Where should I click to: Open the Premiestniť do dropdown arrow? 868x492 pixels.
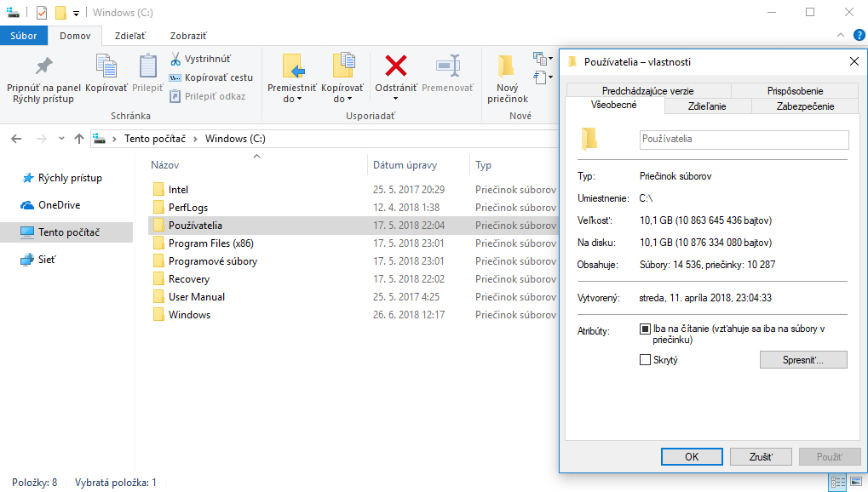pyautogui.click(x=300, y=99)
